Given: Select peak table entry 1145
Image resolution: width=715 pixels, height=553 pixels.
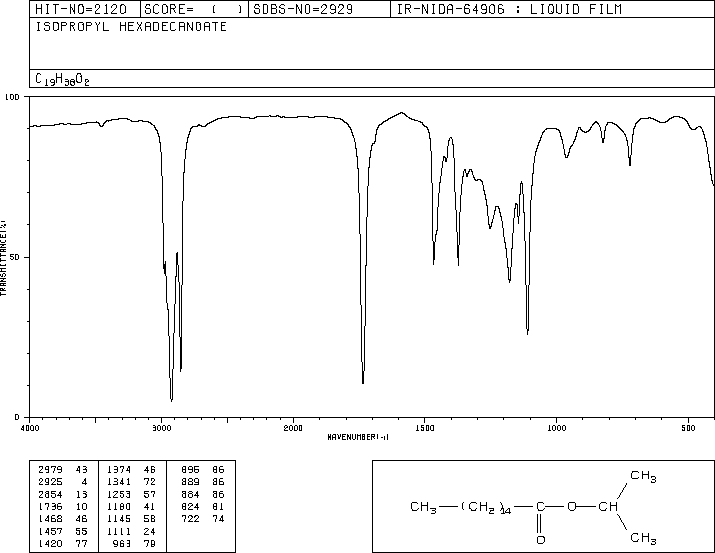Looking at the screenshot, I should pos(119,519).
